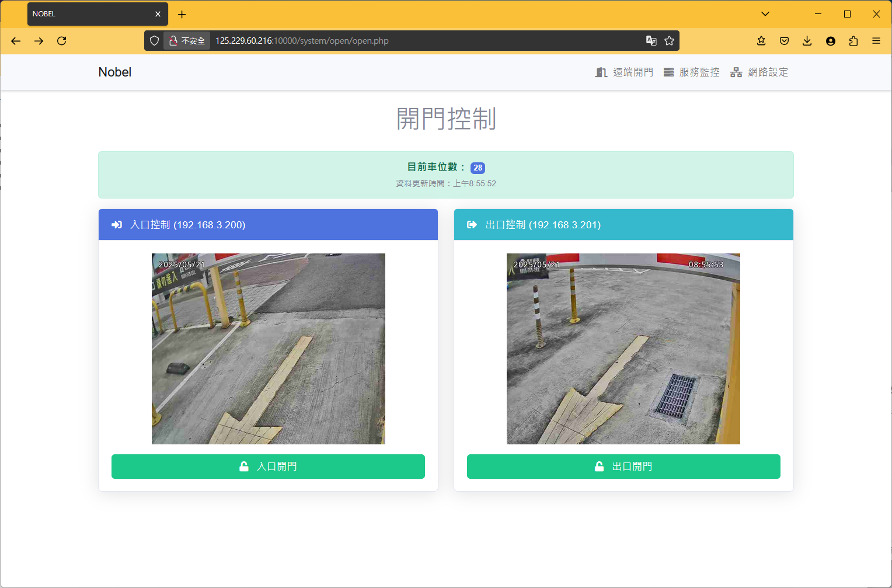Click the unlock icon on 出口開門 button
The height and width of the screenshot is (588, 892).
599,467
